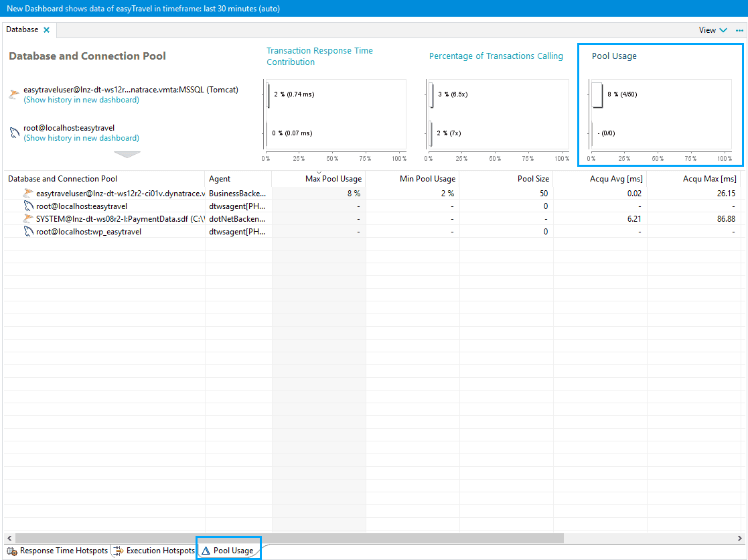Viewport: 748px width, 560px height.
Task: Sort by Acqu Avg [ms] column header
Action: pos(599,179)
